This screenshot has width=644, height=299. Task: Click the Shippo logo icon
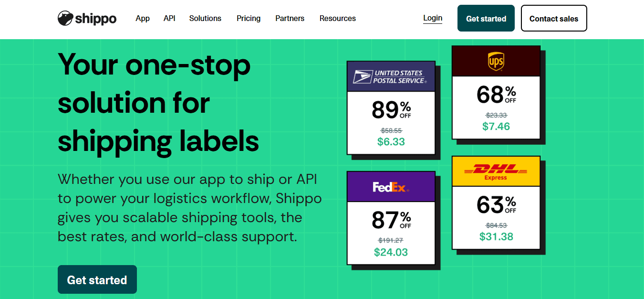click(65, 19)
